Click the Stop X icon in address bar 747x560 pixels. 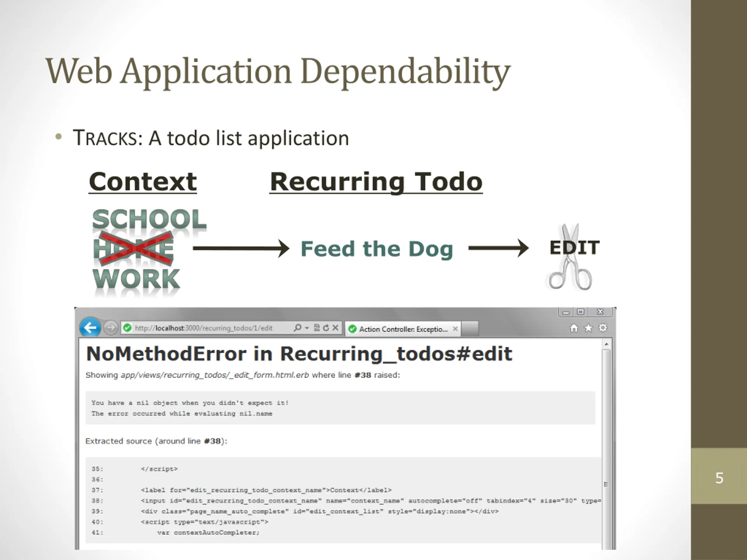[x=335, y=328]
